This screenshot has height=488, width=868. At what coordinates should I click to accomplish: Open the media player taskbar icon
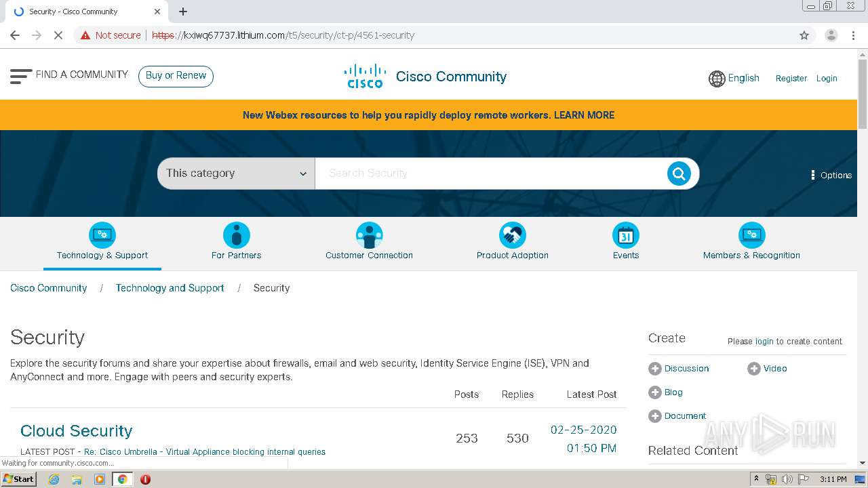[x=100, y=479]
